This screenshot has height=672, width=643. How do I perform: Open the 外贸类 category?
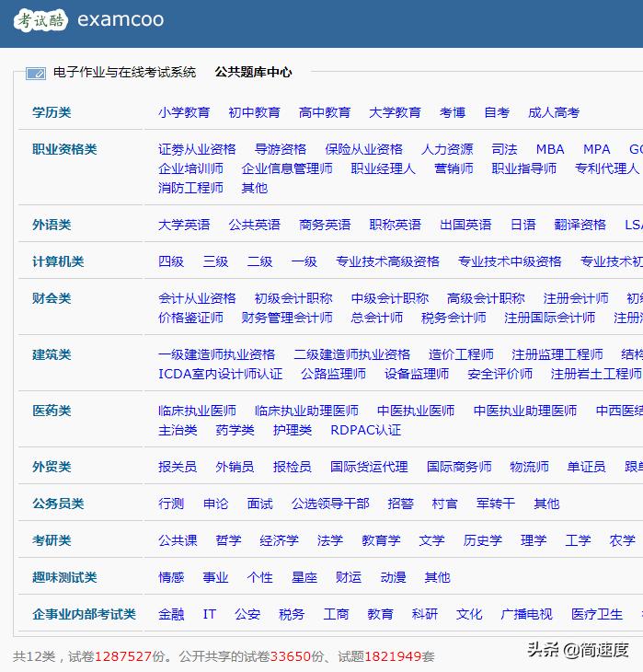point(52,467)
